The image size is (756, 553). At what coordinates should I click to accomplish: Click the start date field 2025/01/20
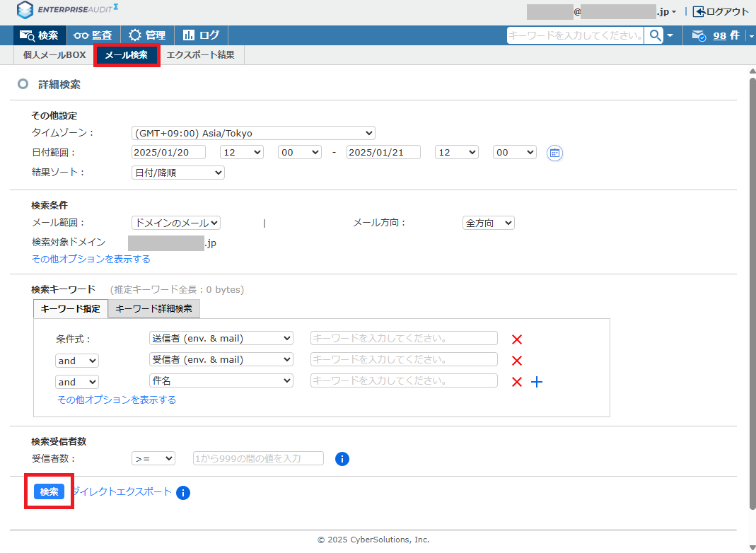(x=168, y=152)
